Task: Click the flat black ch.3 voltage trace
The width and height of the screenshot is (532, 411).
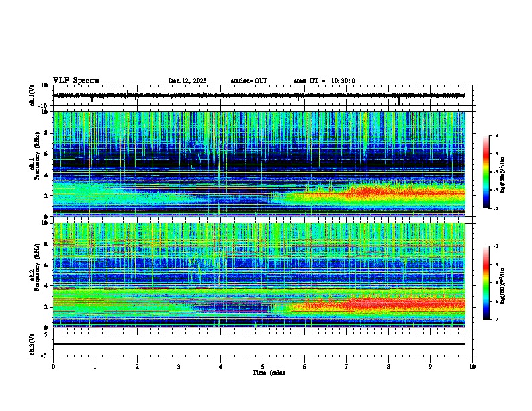Action: (259, 344)
